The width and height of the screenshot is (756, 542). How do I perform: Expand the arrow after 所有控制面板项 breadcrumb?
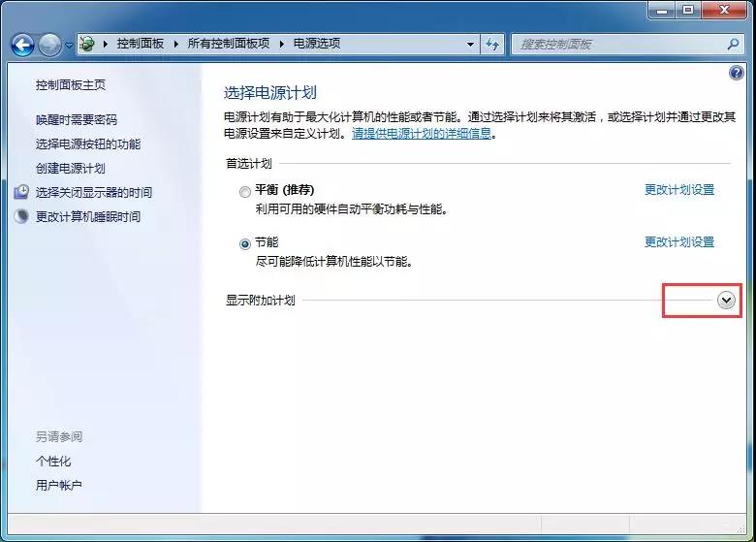[282, 44]
